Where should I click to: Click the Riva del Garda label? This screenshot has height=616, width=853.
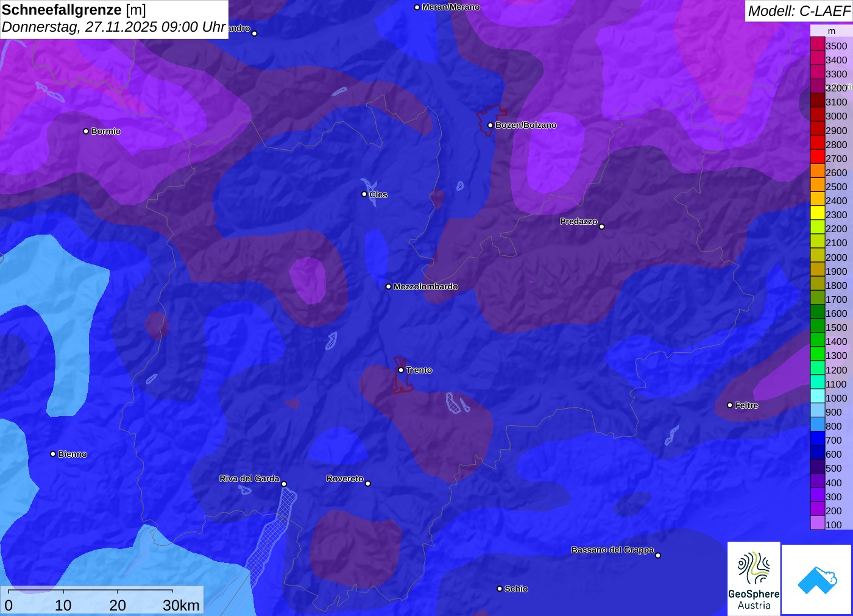tap(249, 478)
